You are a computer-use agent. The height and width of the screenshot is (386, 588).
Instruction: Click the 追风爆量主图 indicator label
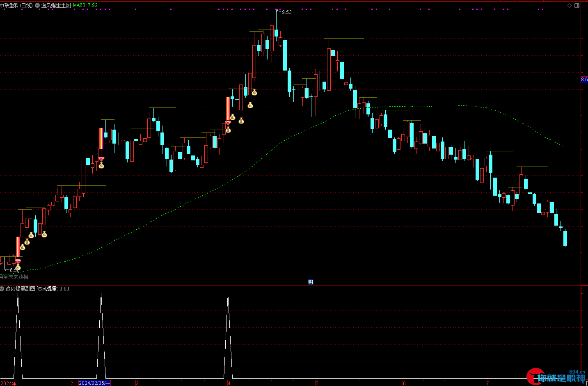coord(56,5)
